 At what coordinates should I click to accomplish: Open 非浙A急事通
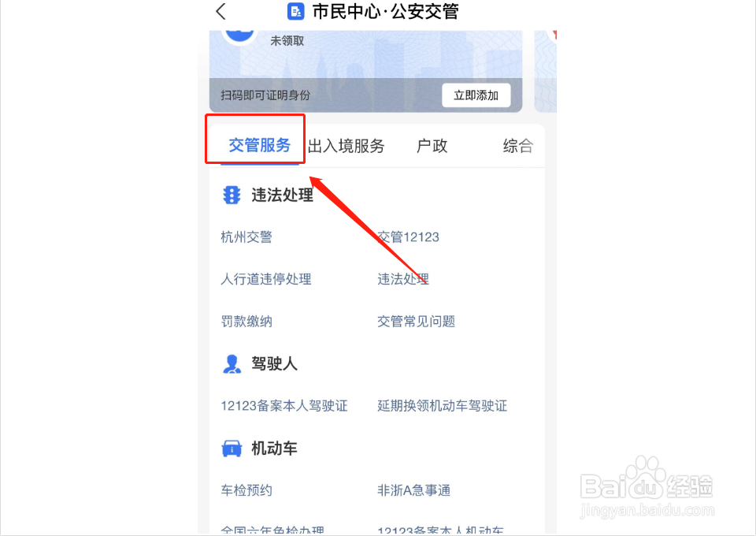coord(413,490)
